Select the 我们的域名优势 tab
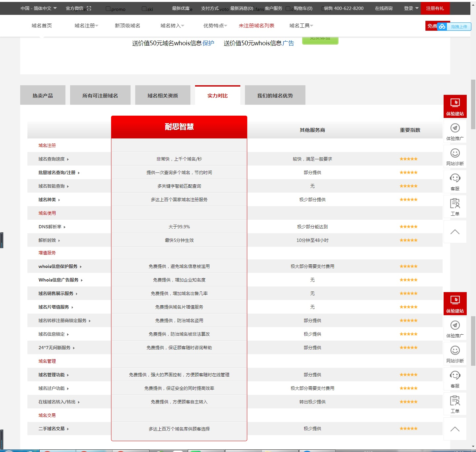 275,95
